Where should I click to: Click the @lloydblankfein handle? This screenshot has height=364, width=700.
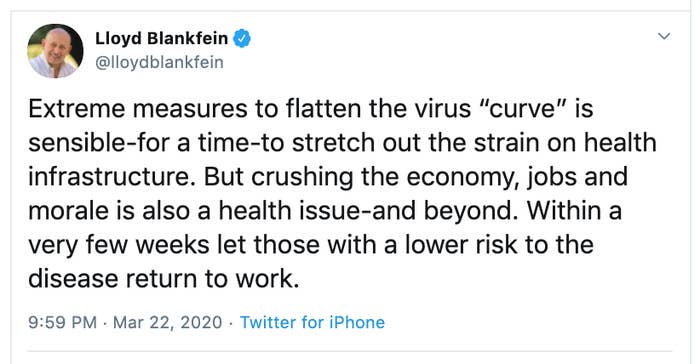coord(159,62)
